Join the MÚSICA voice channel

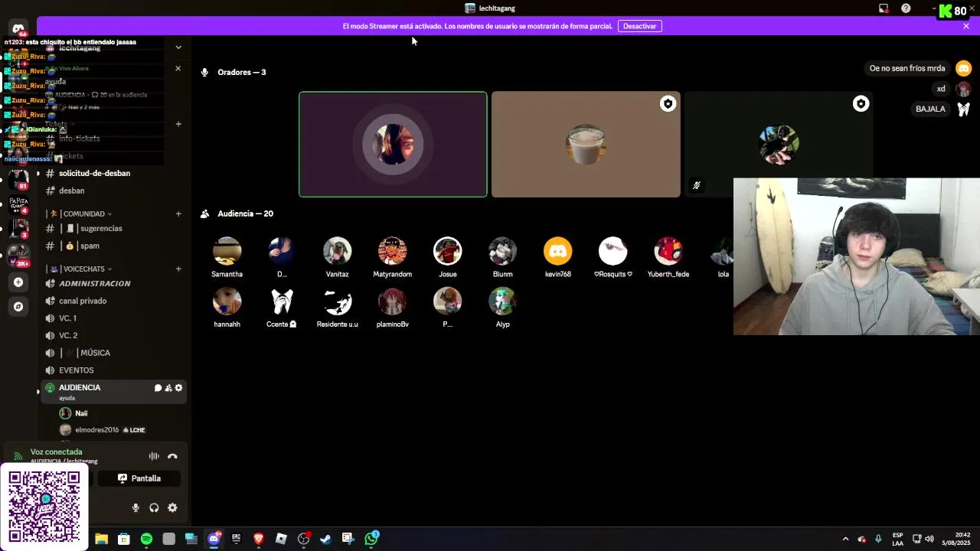coord(114,353)
